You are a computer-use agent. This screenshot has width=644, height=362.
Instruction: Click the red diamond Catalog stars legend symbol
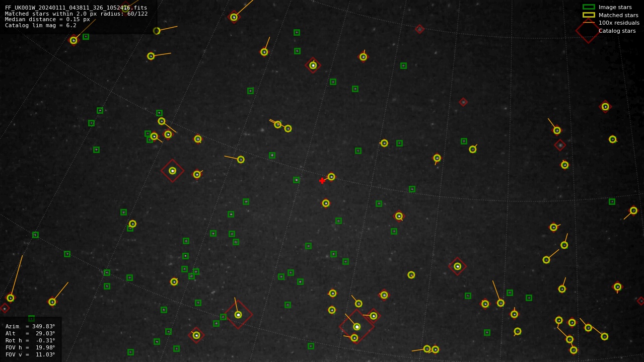click(x=588, y=31)
